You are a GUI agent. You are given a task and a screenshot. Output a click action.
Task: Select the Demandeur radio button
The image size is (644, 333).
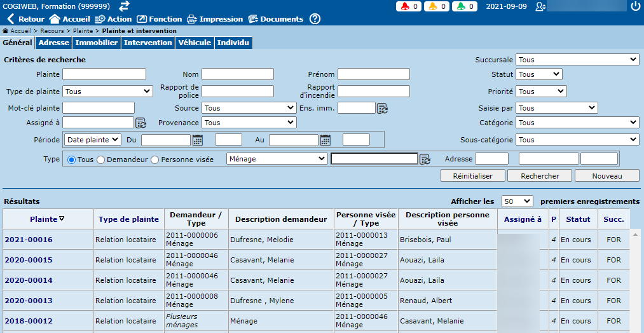tap(100, 160)
